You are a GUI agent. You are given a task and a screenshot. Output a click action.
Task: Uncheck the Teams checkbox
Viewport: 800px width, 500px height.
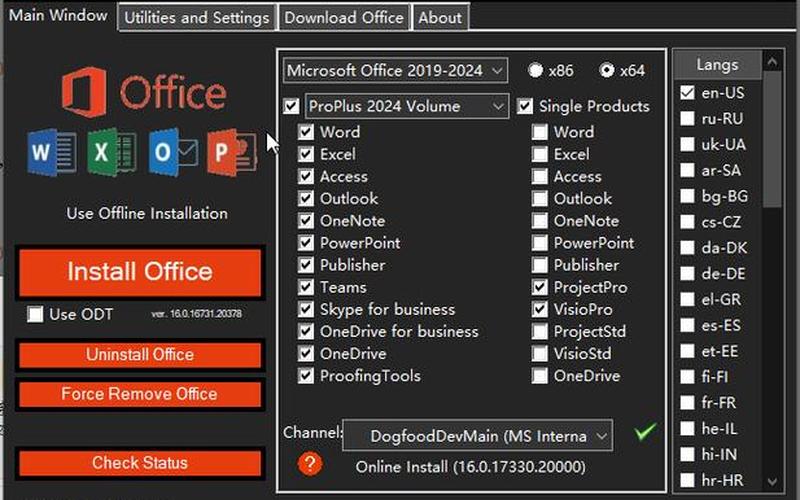(306, 287)
